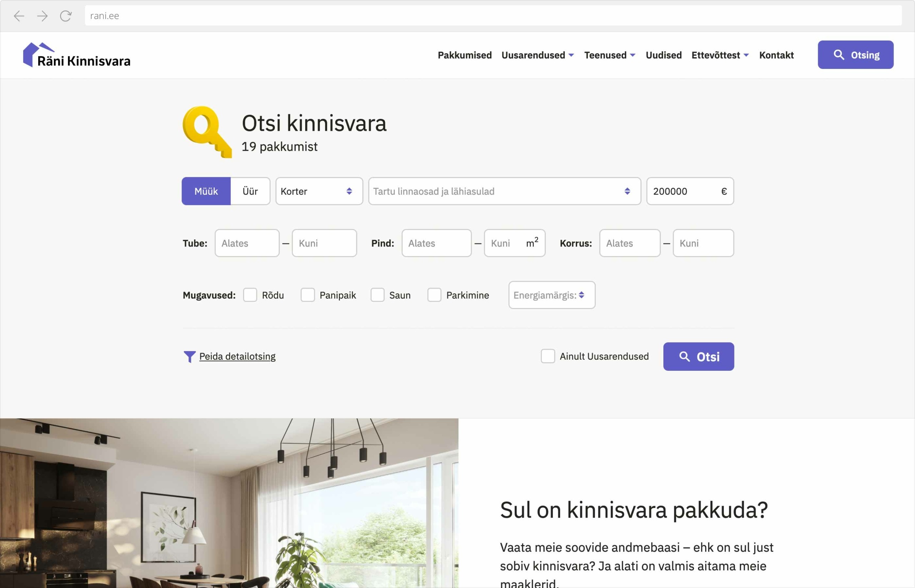Click the magnifier icon in the Otsing button
Image resolution: width=915 pixels, height=588 pixels.
839,55
